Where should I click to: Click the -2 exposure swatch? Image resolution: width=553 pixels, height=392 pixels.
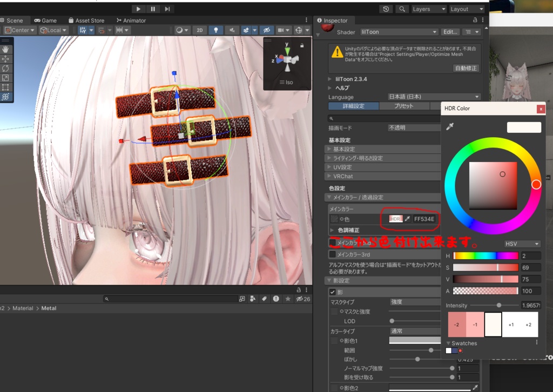457,325
